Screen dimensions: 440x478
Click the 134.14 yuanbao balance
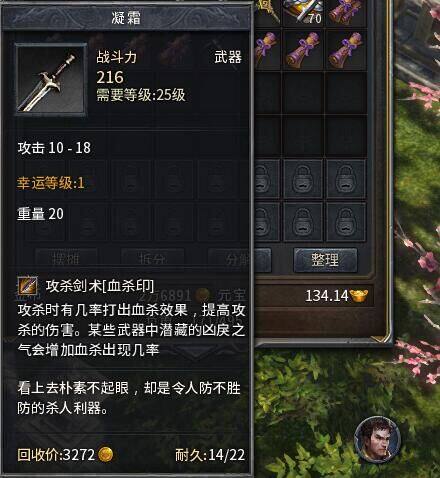coord(327,296)
